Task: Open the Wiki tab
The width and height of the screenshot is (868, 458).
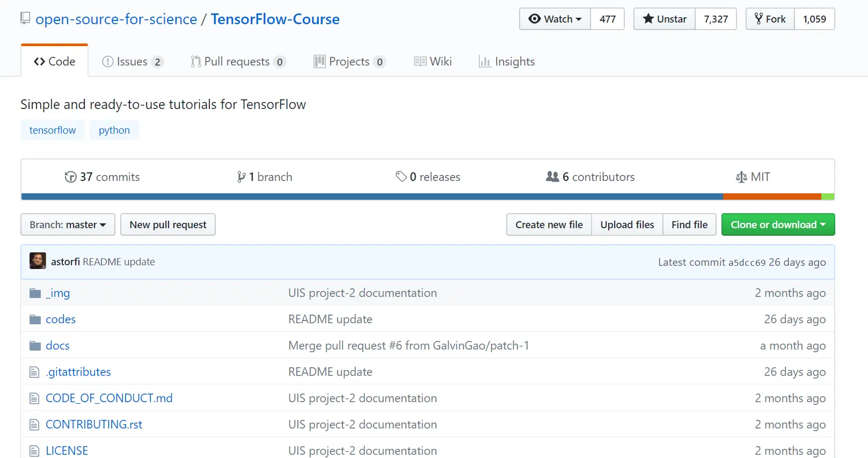Action: pyautogui.click(x=433, y=61)
